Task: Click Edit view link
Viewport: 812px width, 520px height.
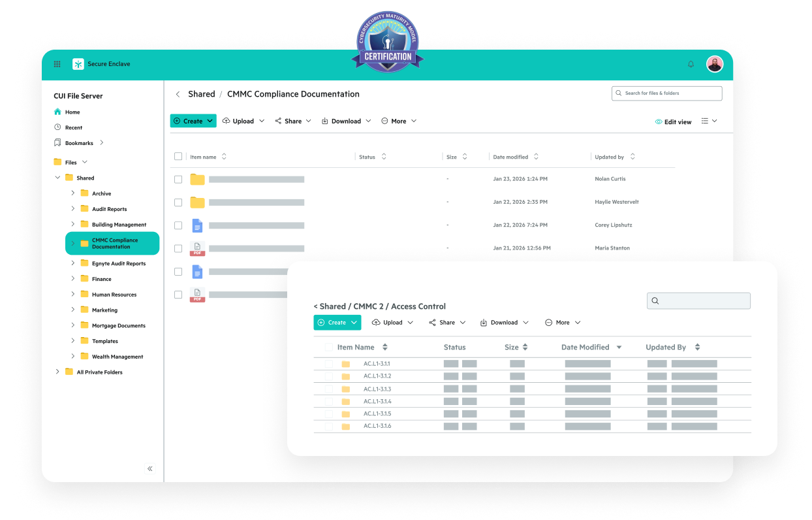Action: (673, 122)
